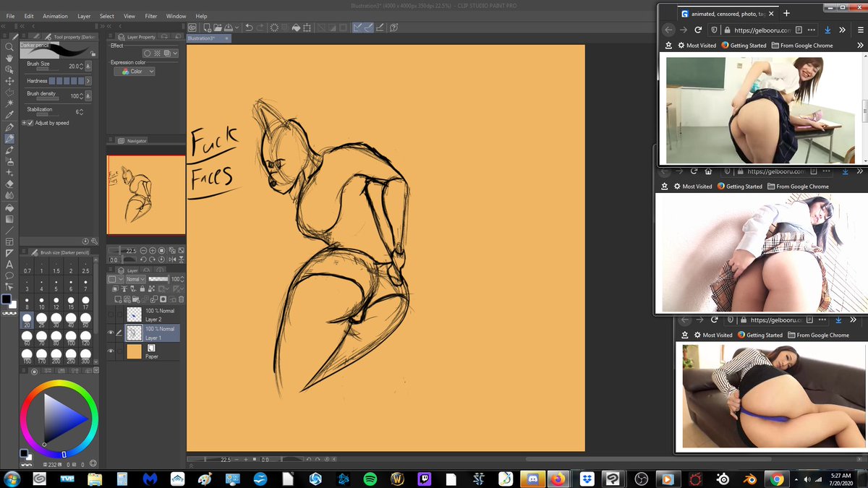Select the Pen tool
868x488 pixels.
(9, 127)
